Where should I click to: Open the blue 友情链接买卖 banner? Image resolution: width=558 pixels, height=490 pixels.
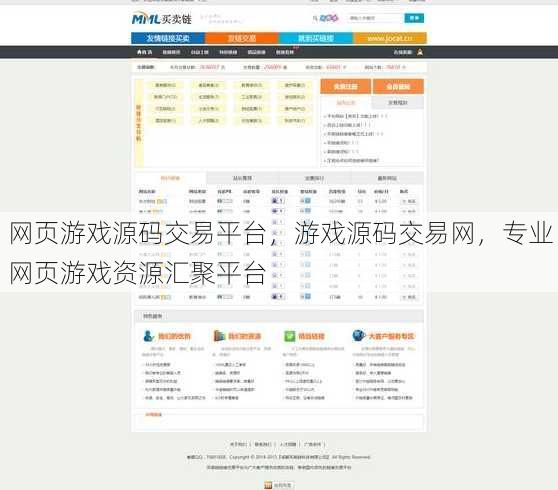click(168, 38)
